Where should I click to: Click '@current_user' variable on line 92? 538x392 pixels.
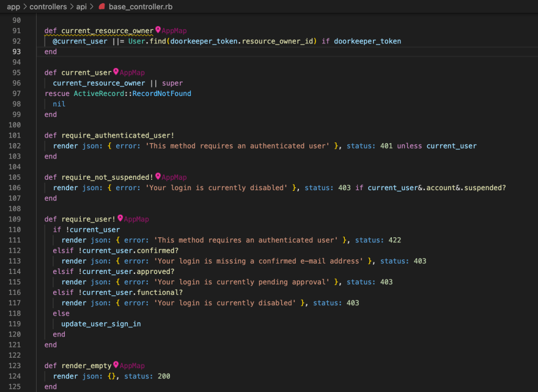[80, 41]
